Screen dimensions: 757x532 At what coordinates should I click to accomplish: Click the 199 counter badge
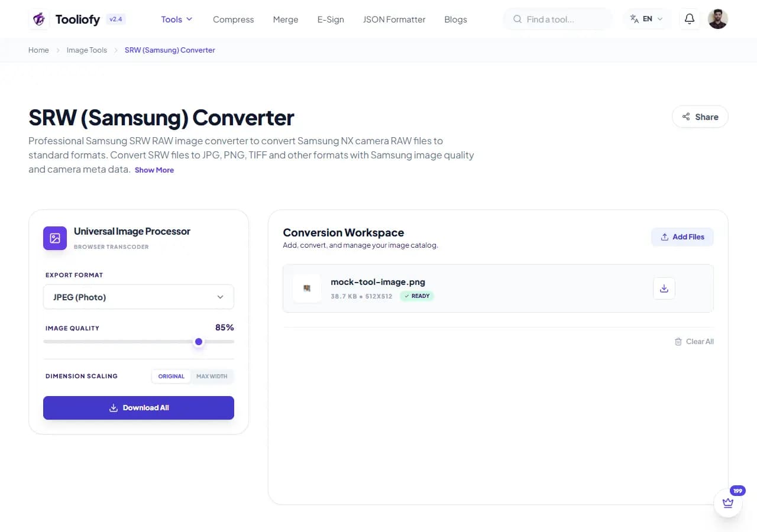click(737, 491)
